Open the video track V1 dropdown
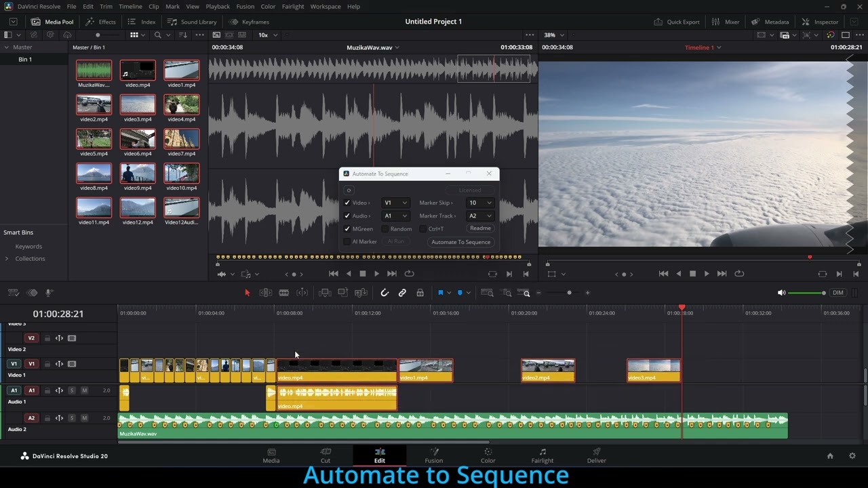This screenshot has height=488, width=868. click(x=395, y=203)
